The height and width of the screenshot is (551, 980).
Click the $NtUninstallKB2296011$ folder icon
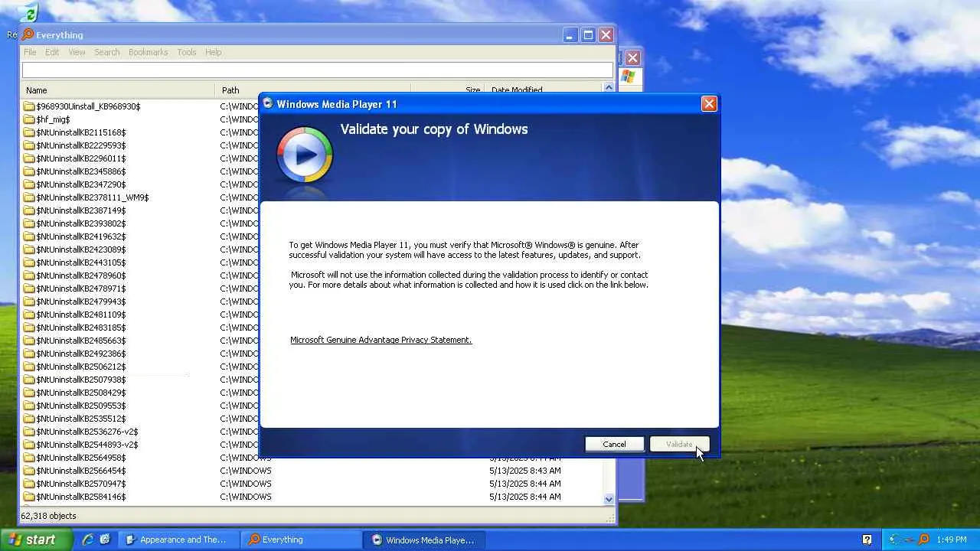coord(29,158)
